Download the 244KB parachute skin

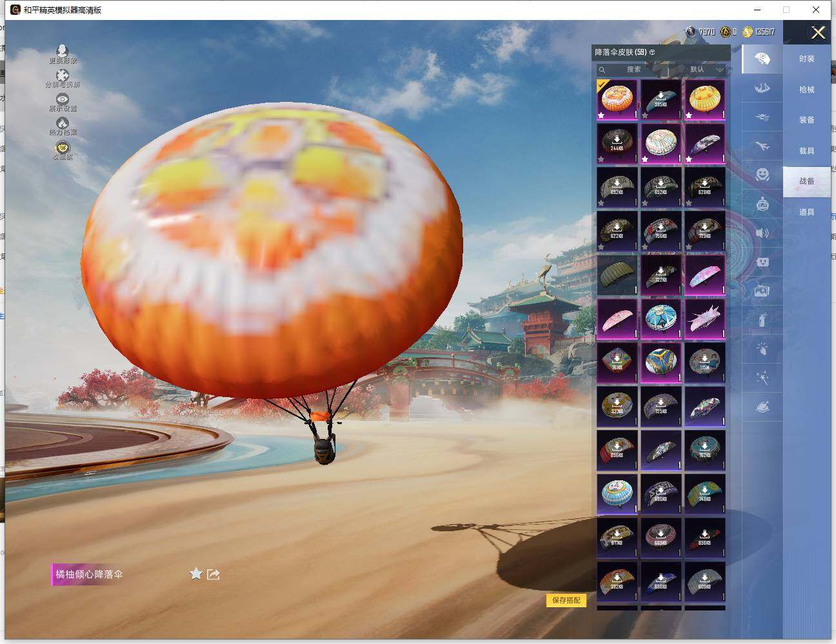[x=617, y=144]
